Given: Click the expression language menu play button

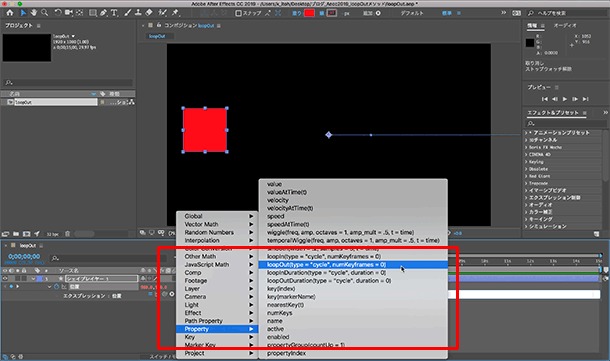Looking at the screenshot, I should (172, 294).
